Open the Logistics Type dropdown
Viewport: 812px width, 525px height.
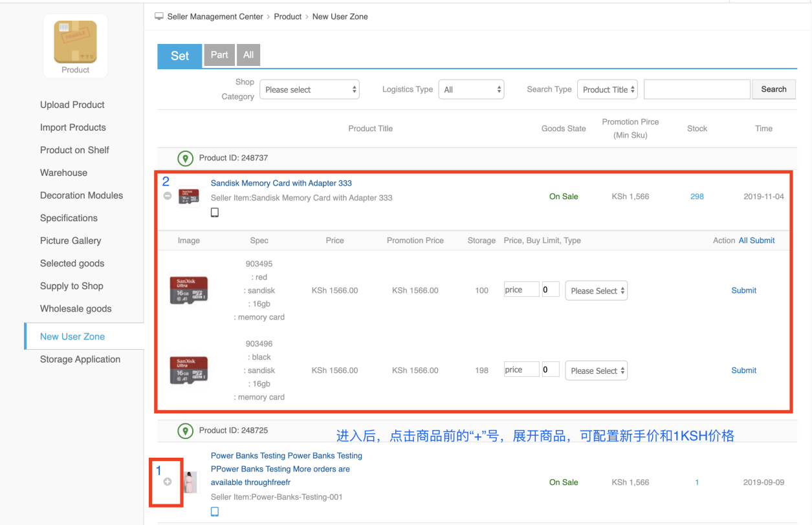(x=471, y=90)
